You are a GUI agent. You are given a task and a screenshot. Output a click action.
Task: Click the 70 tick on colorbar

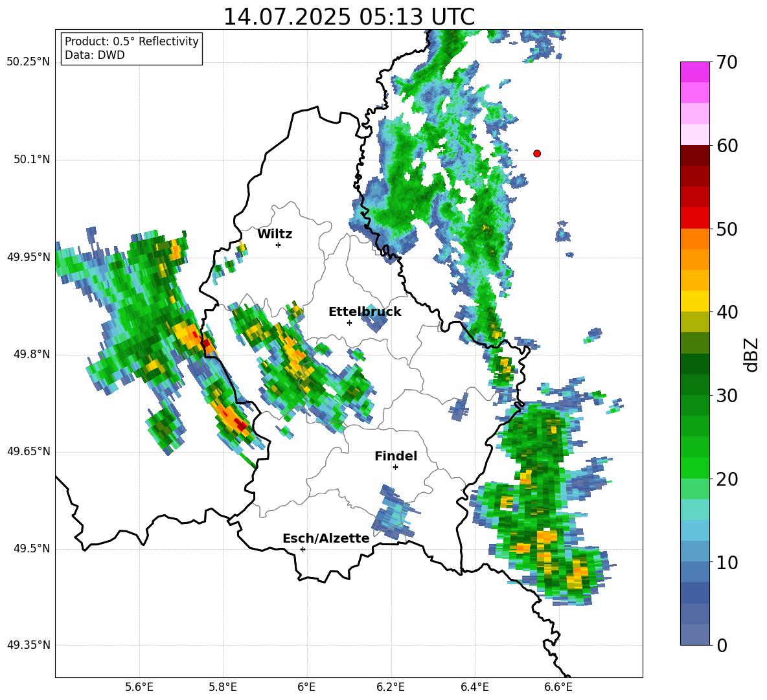point(727,62)
